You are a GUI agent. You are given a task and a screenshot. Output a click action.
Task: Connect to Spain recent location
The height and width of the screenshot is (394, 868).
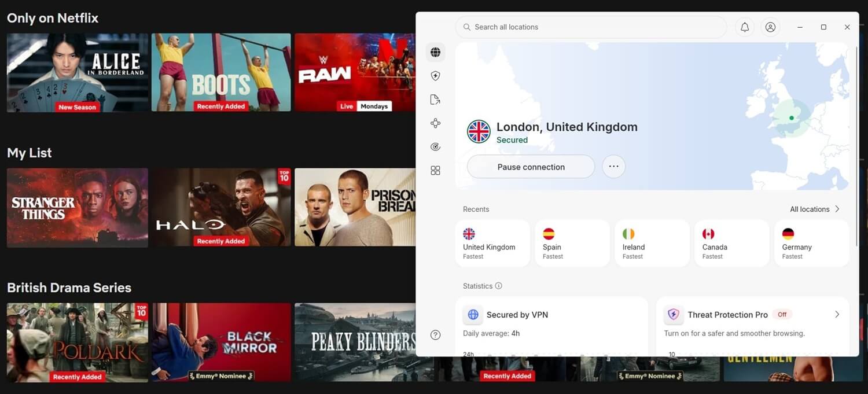[x=572, y=243]
